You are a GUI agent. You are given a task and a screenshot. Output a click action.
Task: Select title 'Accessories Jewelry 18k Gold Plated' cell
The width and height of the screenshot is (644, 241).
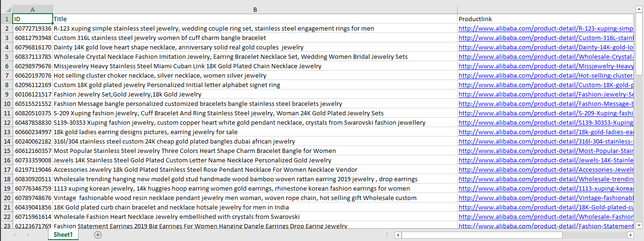pos(255,169)
